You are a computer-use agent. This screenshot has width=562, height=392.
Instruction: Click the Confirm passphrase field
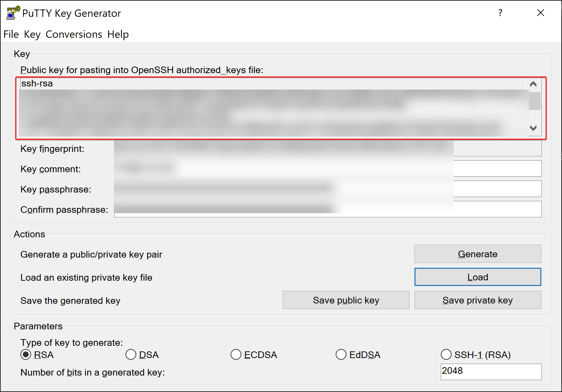click(328, 209)
